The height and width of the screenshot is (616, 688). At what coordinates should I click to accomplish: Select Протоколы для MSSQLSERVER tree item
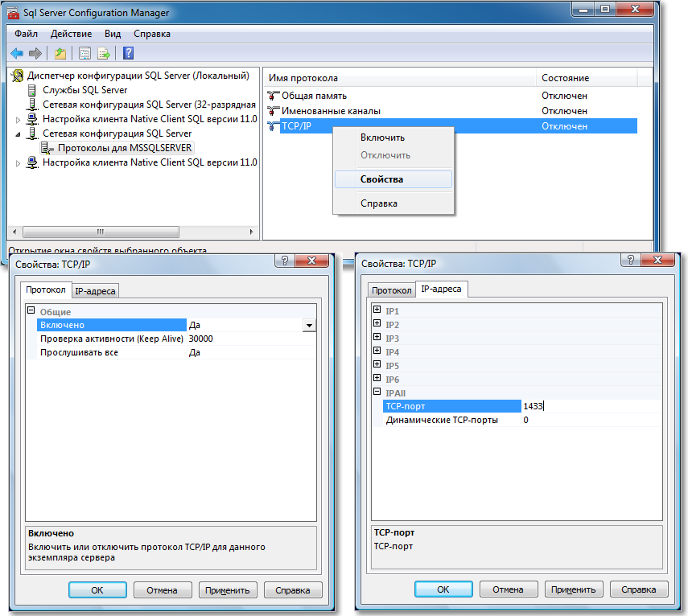point(125,148)
